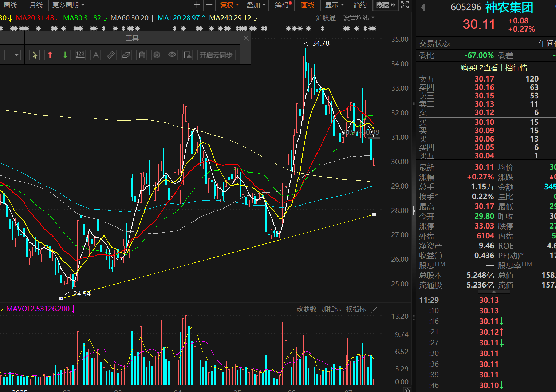
Task: Click the 11:29 trade tick row
Action: (486, 300)
